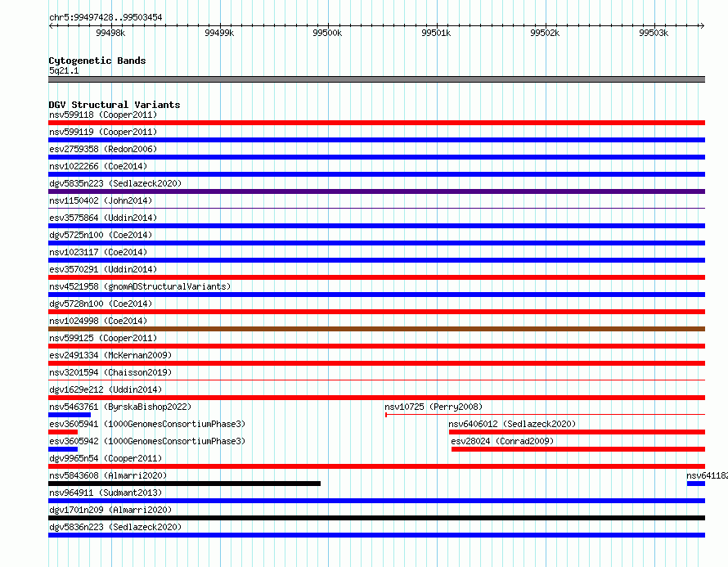Open nsv964911 (Sudmant2013) variant
The height and width of the screenshot is (567, 728).
tap(106, 493)
